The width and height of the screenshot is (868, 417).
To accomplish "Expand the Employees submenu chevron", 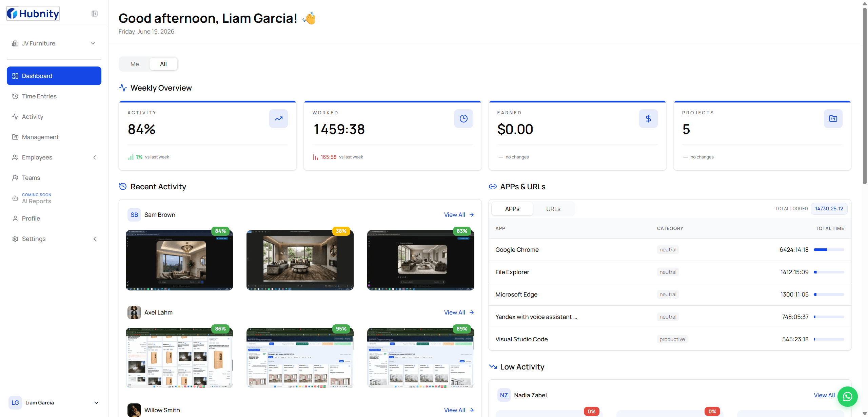I will 95,157.
